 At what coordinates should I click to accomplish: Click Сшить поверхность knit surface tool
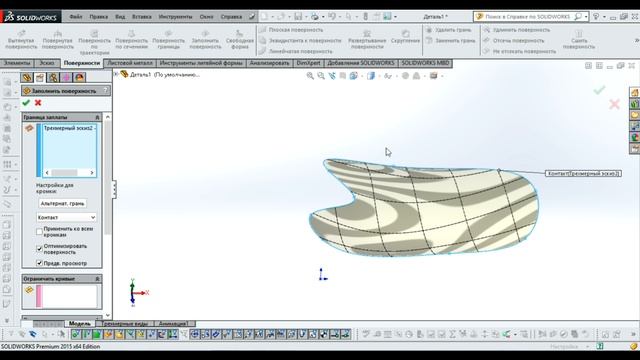579,40
